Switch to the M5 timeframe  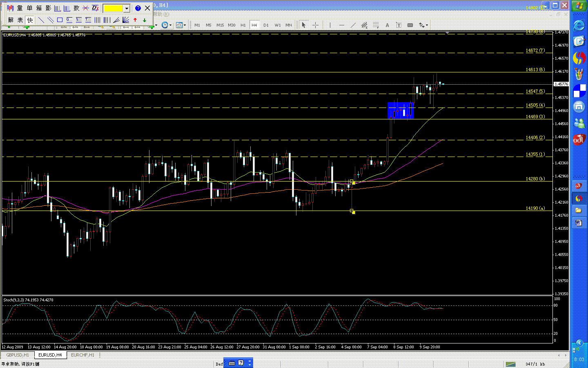(x=209, y=25)
